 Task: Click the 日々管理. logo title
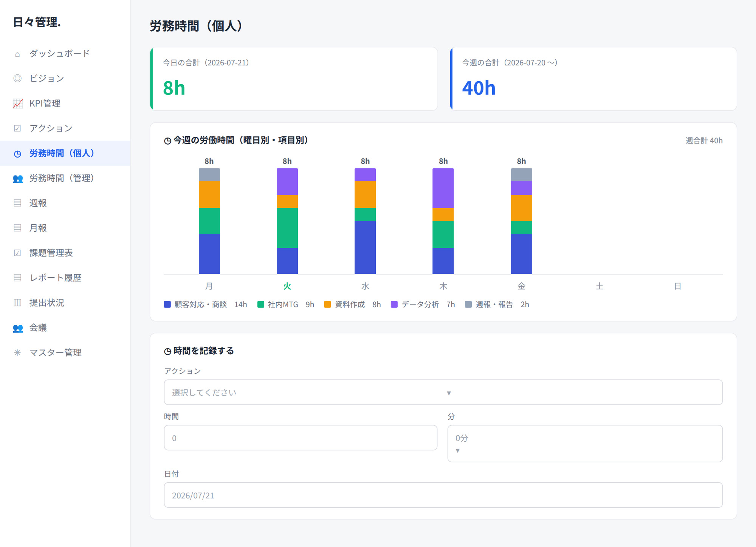(37, 22)
